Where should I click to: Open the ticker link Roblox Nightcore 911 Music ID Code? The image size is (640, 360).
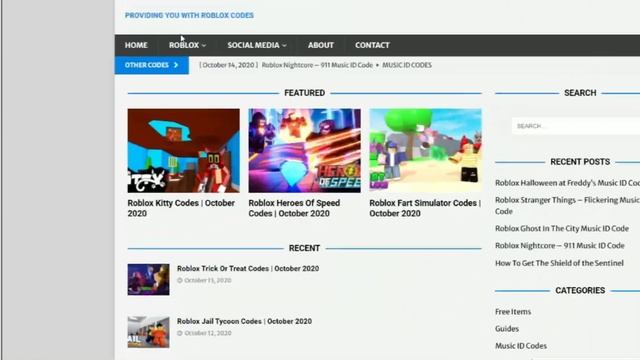(x=317, y=65)
